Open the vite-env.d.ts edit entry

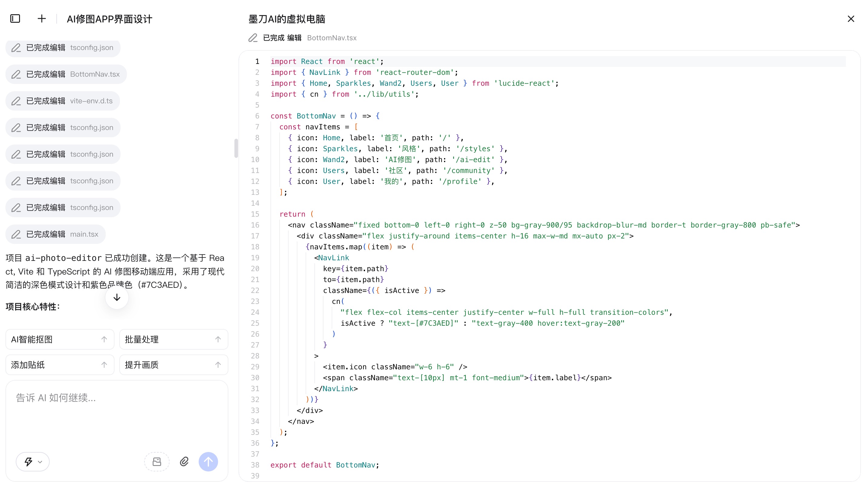tap(63, 101)
